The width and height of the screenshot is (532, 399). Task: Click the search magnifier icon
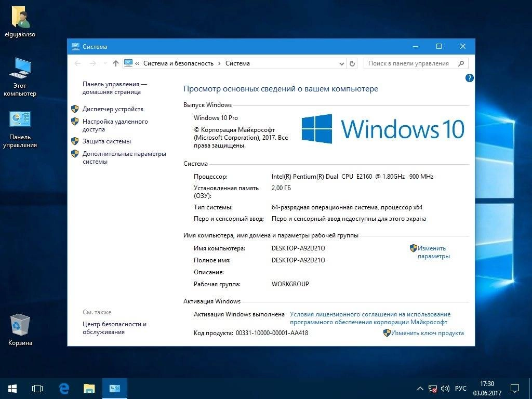(x=461, y=63)
